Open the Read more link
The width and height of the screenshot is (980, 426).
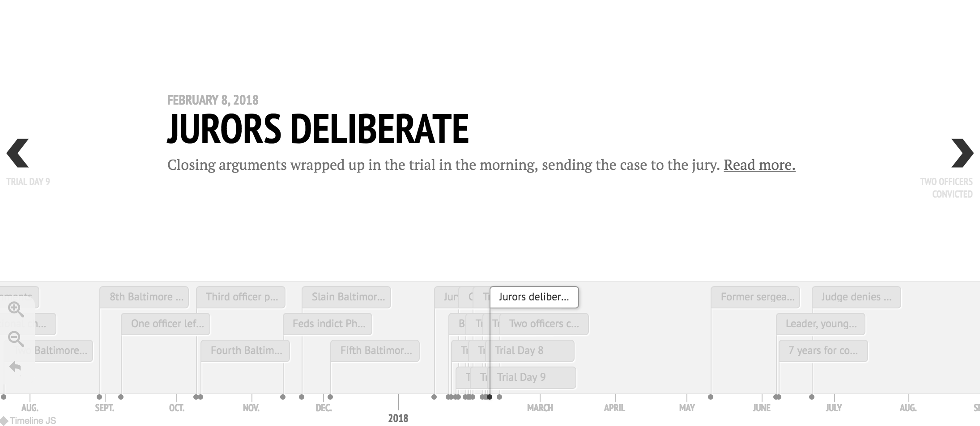tap(759, 165)
